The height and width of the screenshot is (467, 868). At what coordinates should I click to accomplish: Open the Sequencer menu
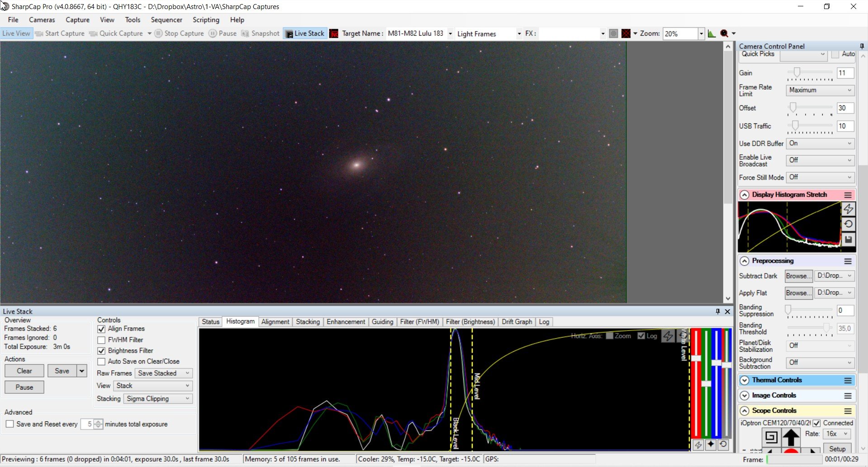[x=166, y=20]
